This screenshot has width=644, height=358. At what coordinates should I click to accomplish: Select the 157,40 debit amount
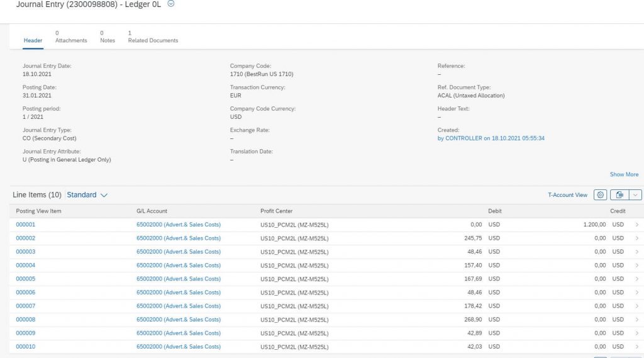[473, 265]
